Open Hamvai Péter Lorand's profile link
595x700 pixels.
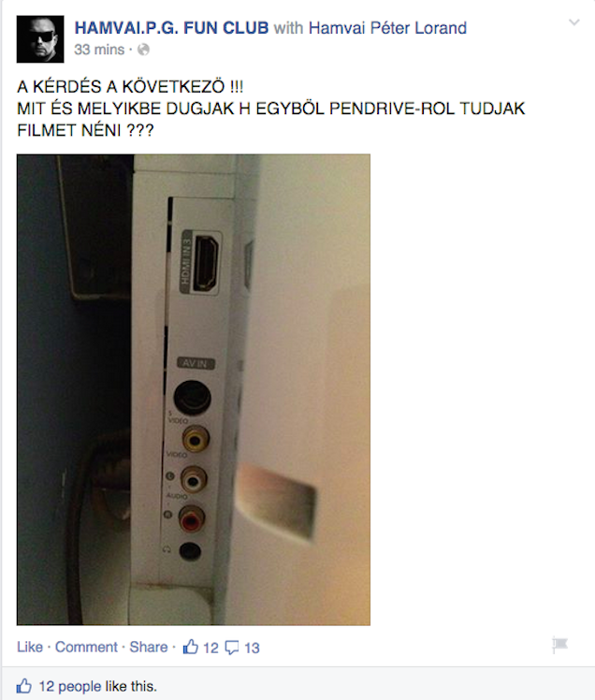pyautogui.click(x=387, y=28)
